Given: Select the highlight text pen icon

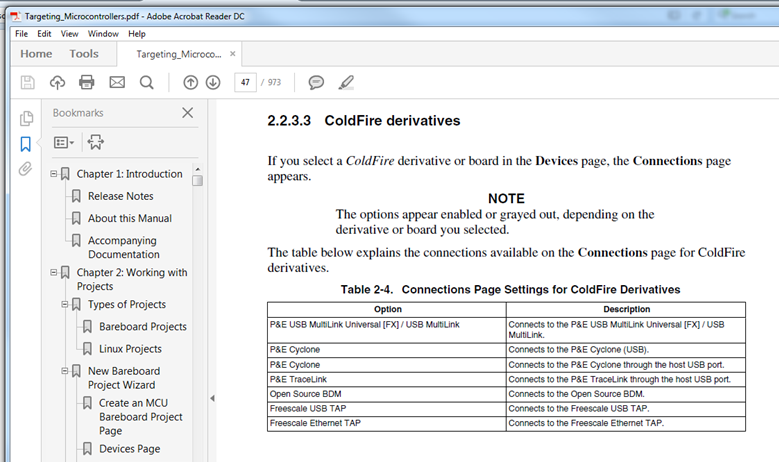Looking at the screenshot, I should point(346,82).
